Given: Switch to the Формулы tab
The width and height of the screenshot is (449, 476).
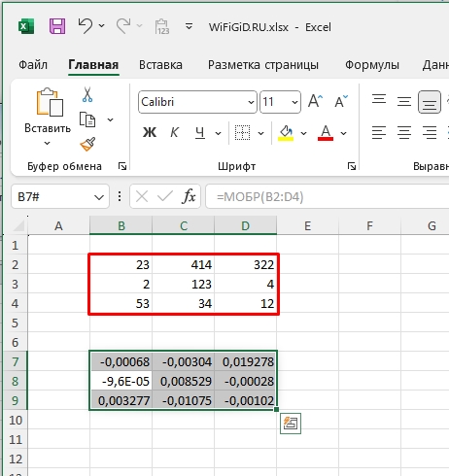Looking at the screenshot, I should point(372,65).
